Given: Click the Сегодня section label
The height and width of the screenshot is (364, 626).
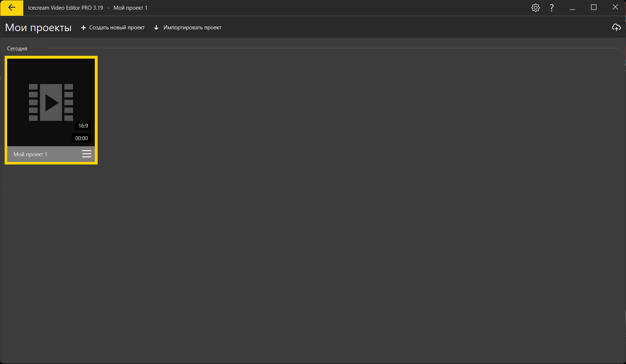Looking at the screenshot, I should click(x=17, y=49).
